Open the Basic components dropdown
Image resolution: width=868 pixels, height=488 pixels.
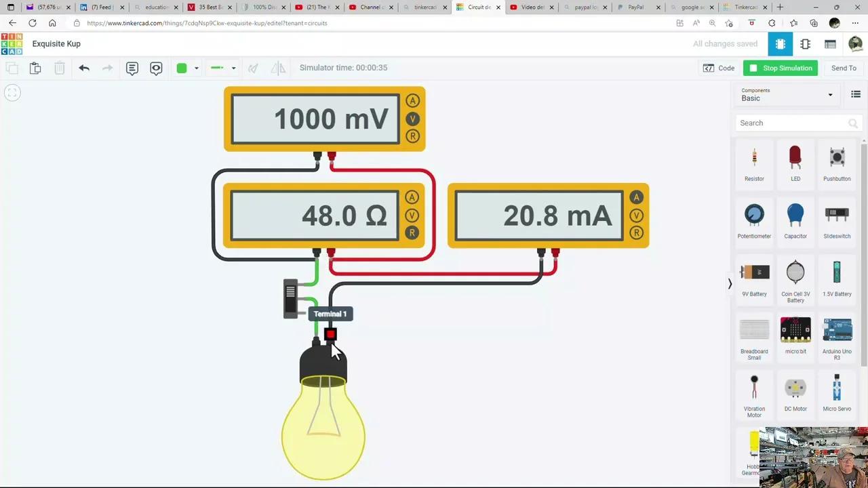click(x=787, y=95)
